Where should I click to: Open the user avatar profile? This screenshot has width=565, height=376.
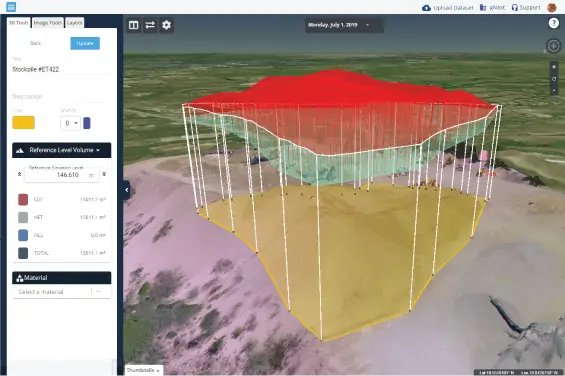coord(552,7)
